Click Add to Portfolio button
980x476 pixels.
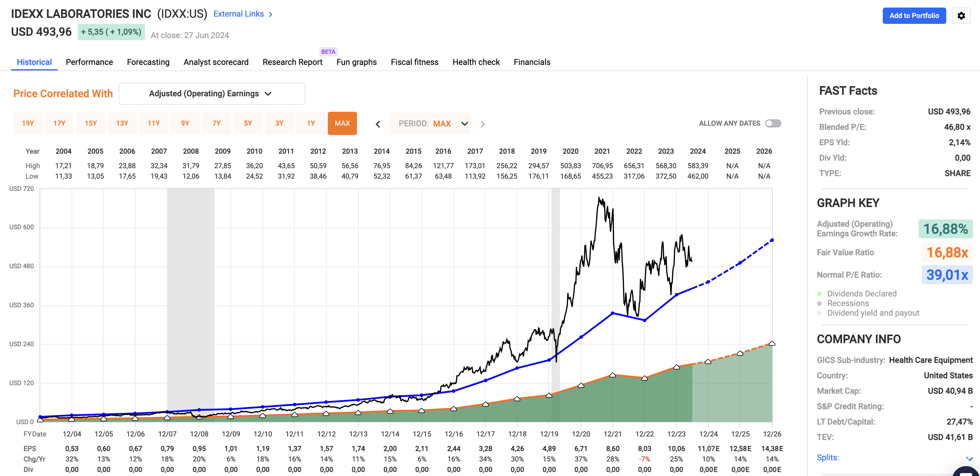pos(914,16)
